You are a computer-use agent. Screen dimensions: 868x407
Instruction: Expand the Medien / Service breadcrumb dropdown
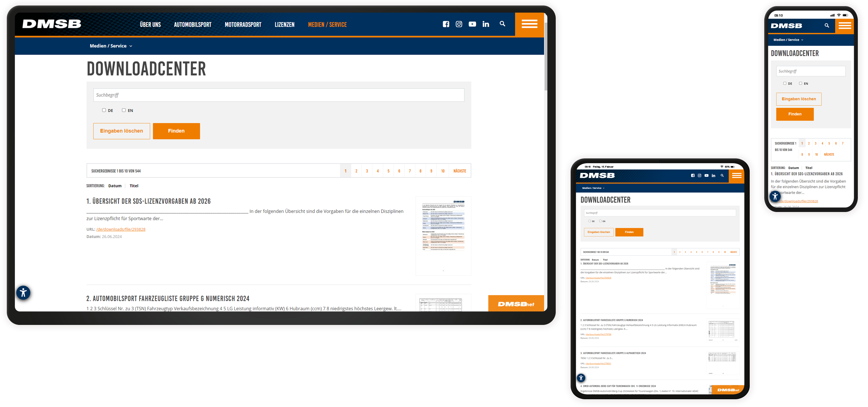click(x=111, y=46)
